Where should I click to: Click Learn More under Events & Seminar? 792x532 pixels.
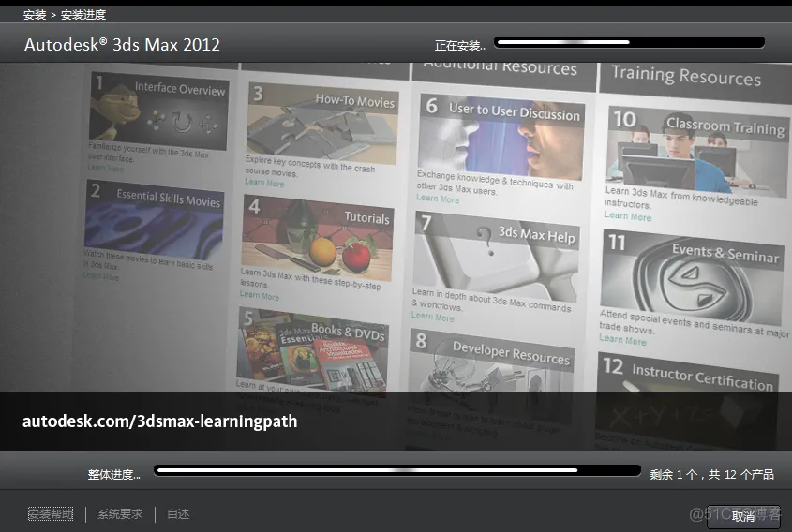(x=622, y=340)
